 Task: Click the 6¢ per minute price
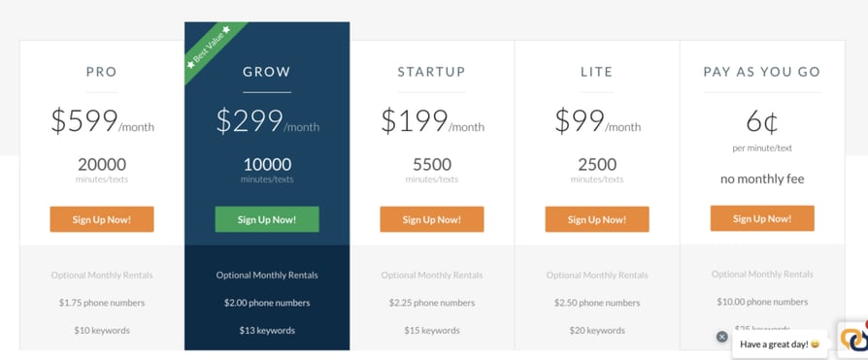pos(762,123)
